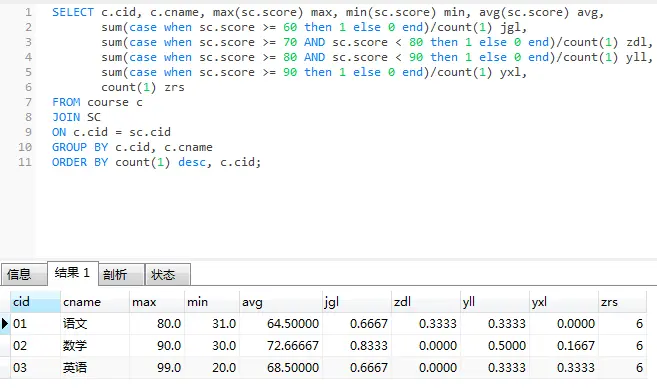This screenshot has width=657, height=390.
Task: Switch to the 信息 tab
Action: coord(24,274)
